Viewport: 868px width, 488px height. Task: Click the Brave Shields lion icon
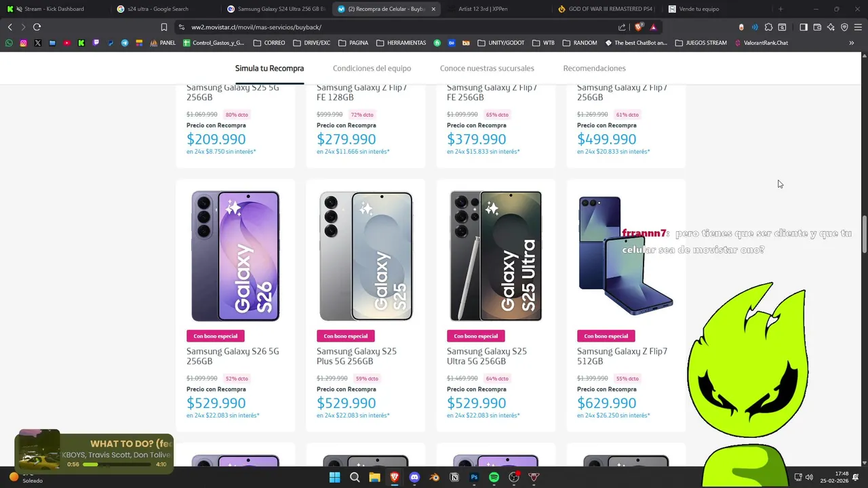639,27
